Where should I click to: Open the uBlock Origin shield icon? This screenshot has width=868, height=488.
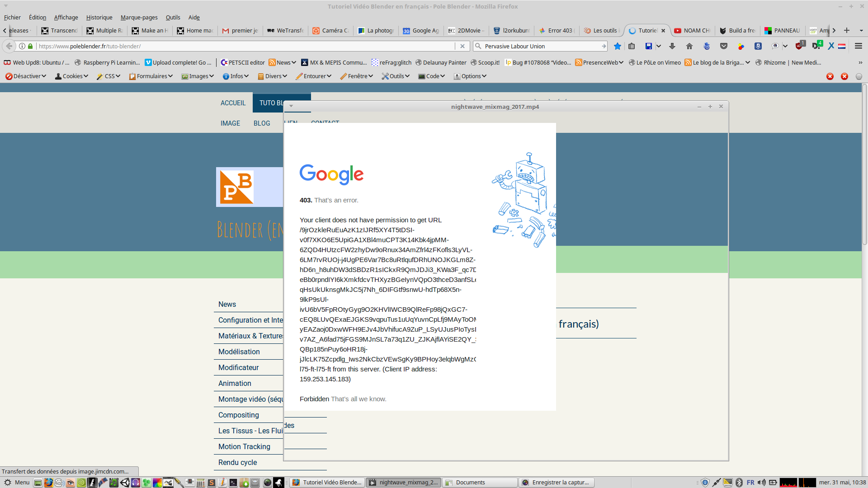point(799,46)
